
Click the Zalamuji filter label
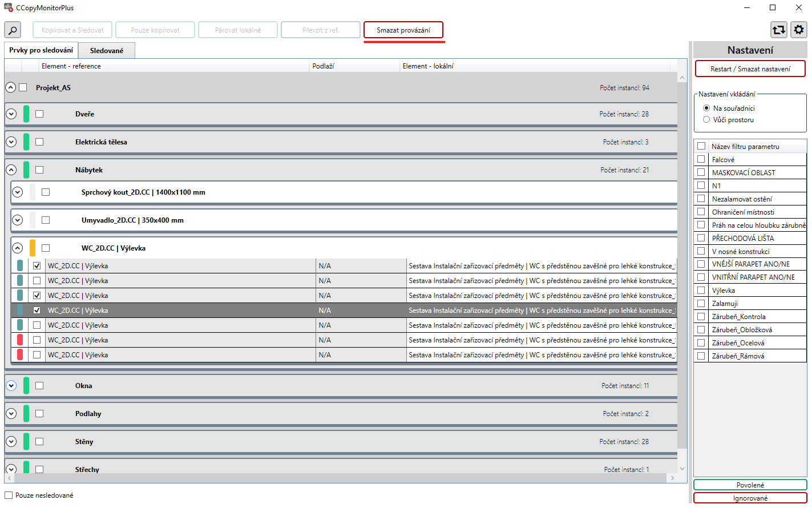725,304
